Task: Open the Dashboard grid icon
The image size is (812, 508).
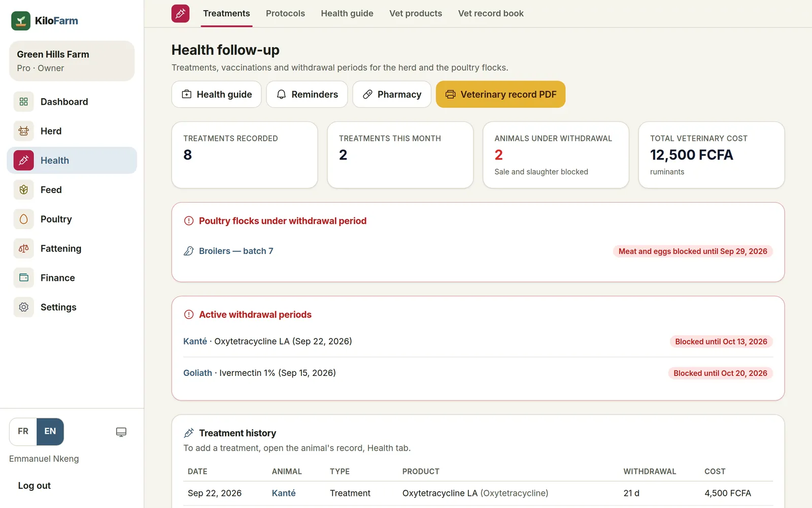Action: click(24, 102)
